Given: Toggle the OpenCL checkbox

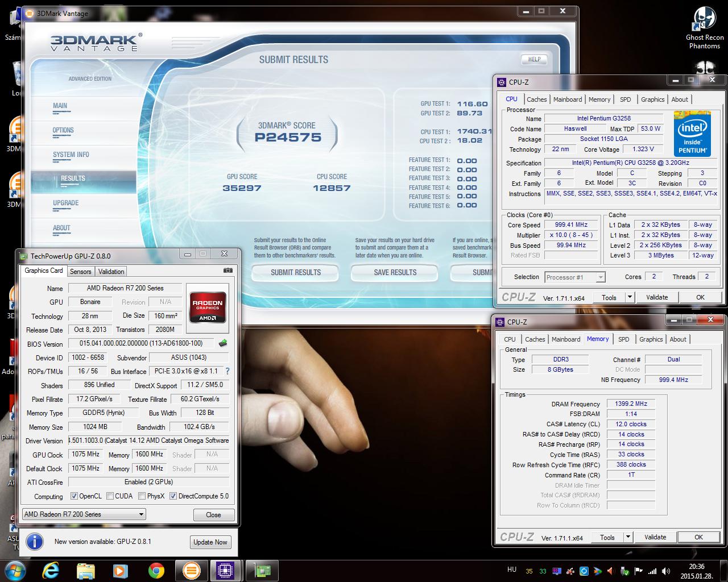Looking at the screenshot, I should point(74,496).
